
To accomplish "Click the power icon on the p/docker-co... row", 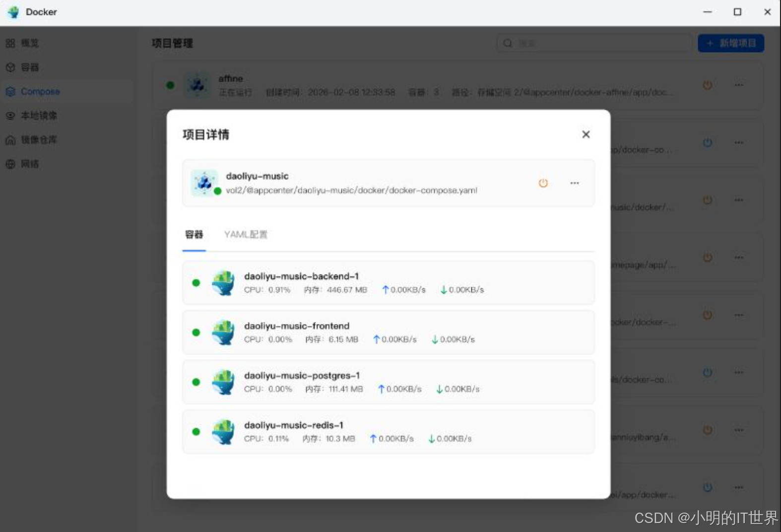I will (x=708, y=142).
